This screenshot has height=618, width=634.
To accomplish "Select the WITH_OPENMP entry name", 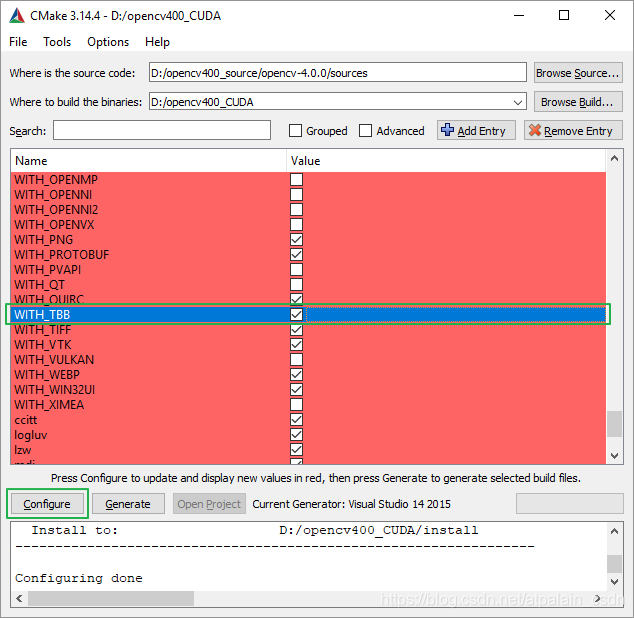I will click(56, 180).
